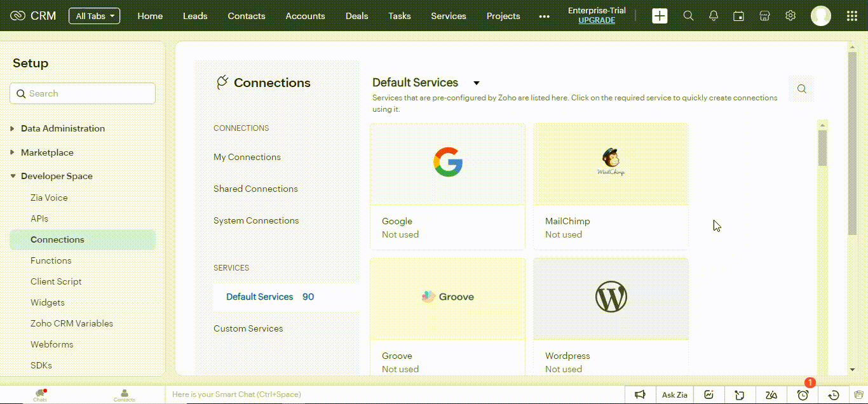Open the search icon above the services list
The width and height of the screenshot is (868, 404).
(801, 89)
